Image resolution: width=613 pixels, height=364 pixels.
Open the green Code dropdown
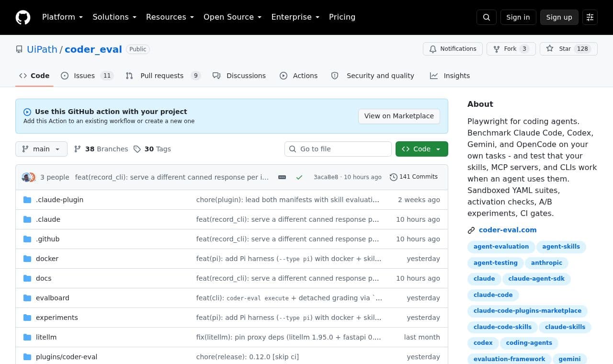(422, 149)
